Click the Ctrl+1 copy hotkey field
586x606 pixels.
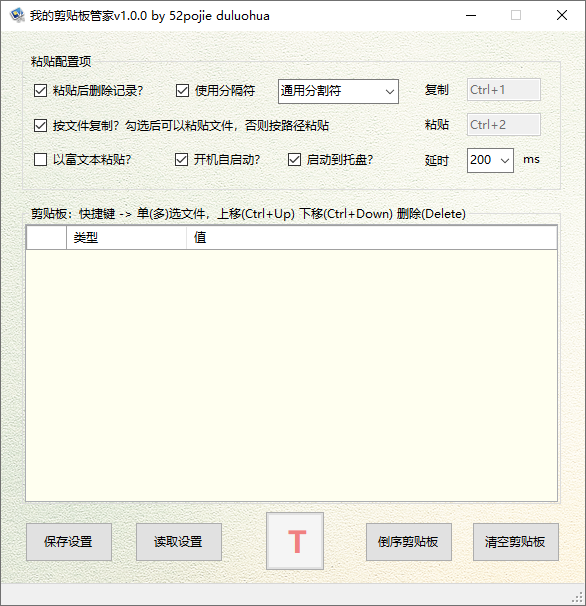point(504,90)
